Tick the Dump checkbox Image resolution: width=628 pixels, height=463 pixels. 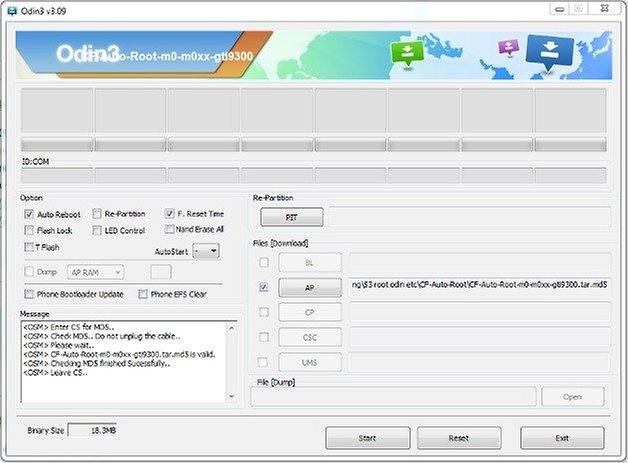pos(29,272)
